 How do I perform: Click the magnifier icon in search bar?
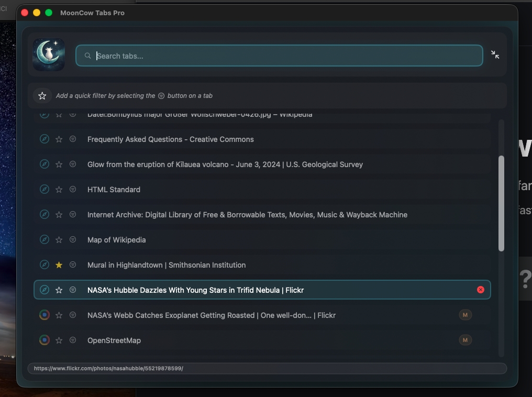pos(87,56)
